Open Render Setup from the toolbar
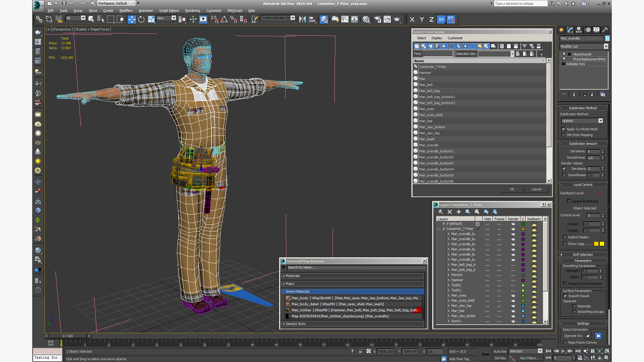The image size is (644, 362). point(377,19)
